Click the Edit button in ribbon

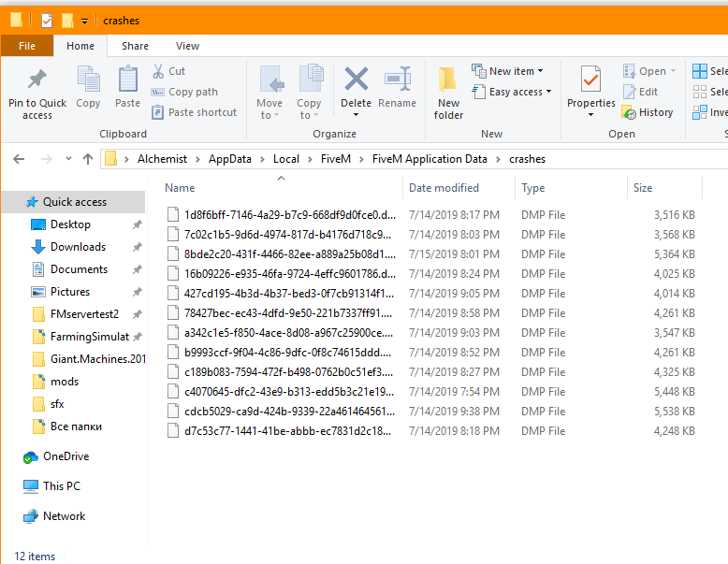click(x=641, y=92)
